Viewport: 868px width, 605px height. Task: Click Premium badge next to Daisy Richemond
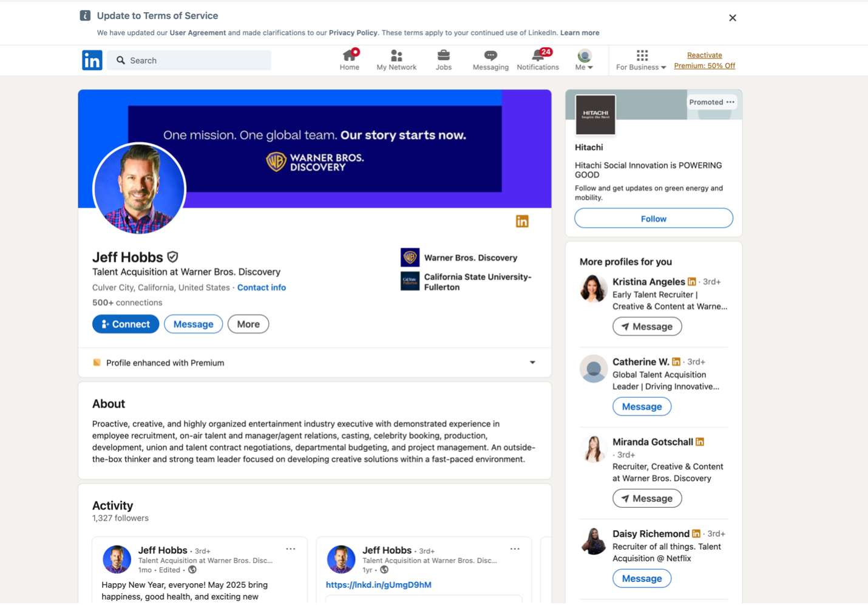click(696, 533)
